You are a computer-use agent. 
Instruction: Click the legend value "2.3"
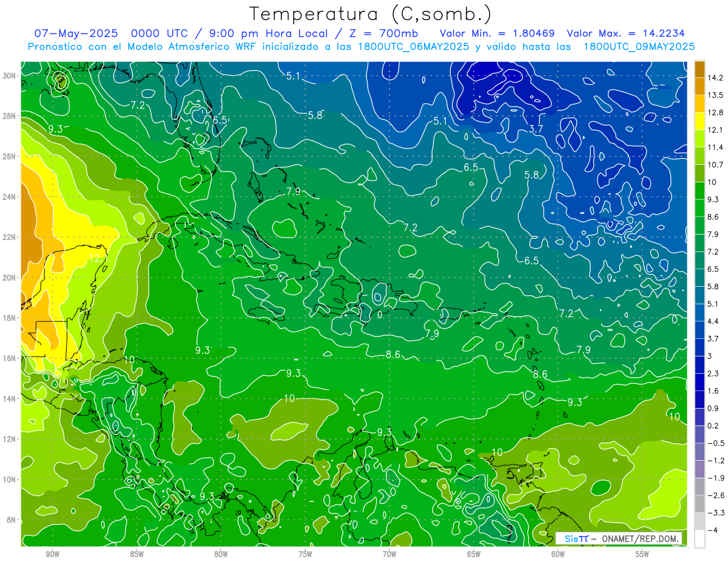click(x=713, y=373)
